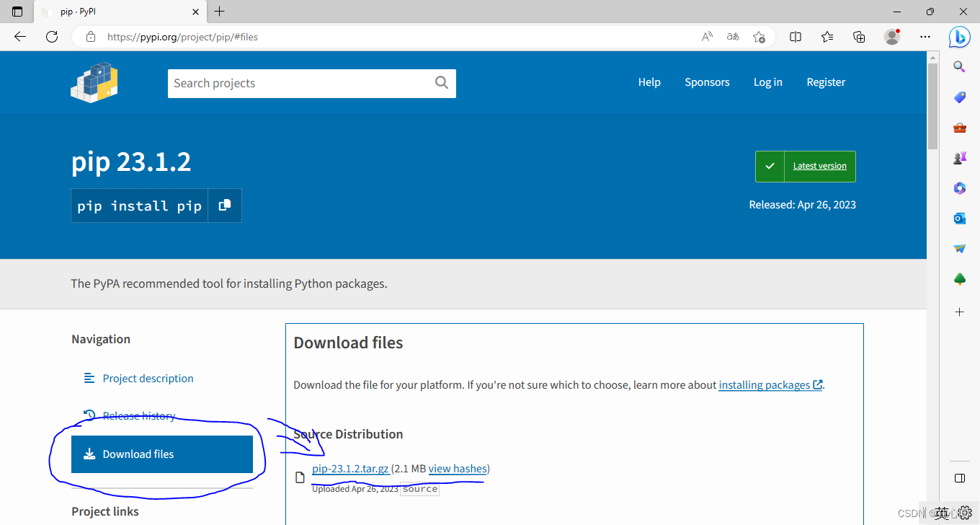Open the Bing chat sidebar icon

pos(959,37)
